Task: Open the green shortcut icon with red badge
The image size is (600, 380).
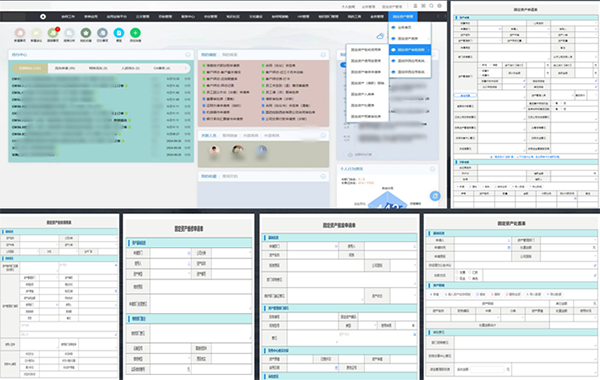Action: click(x=53, y=33)
